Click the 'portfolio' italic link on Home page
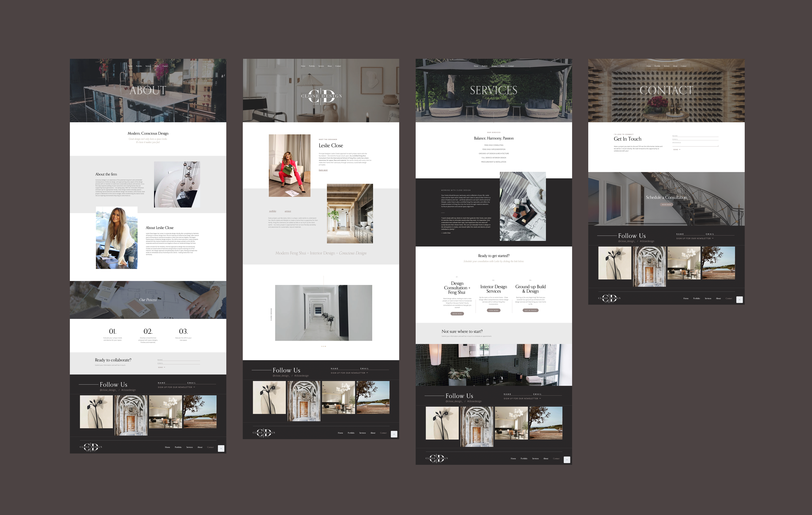 (x=272, y=211)
